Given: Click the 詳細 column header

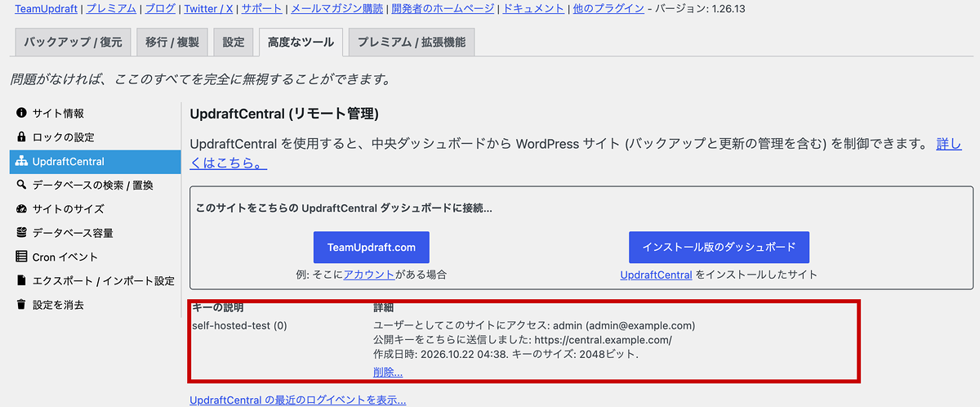Looking at the screenshot, I should click(x=384, y=308).
